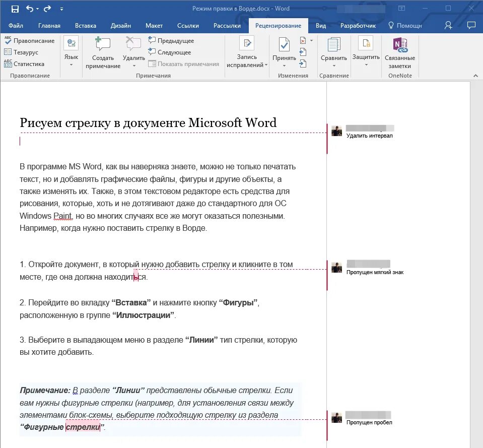
Task: Open Связанные заметки in OneNote
Action: (x=399, y=50)
